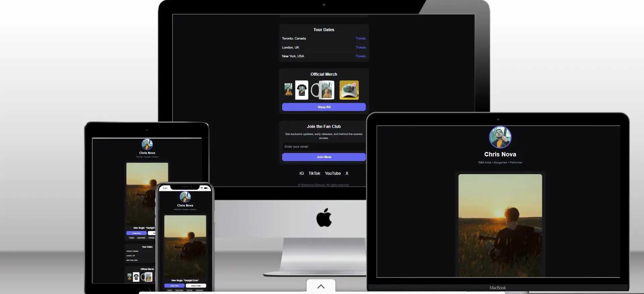Click the Shop All button
This screenshot has height=294, width=644.
coord(324,107)
